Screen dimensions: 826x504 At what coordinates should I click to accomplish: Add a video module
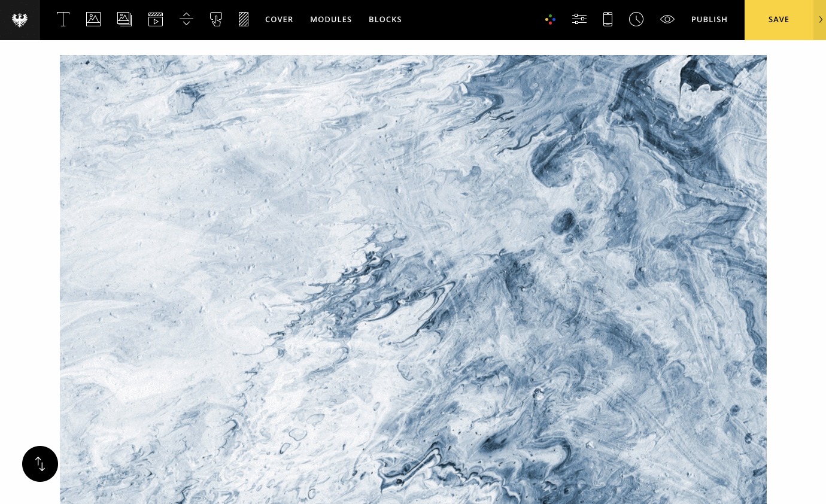(156, 19)
